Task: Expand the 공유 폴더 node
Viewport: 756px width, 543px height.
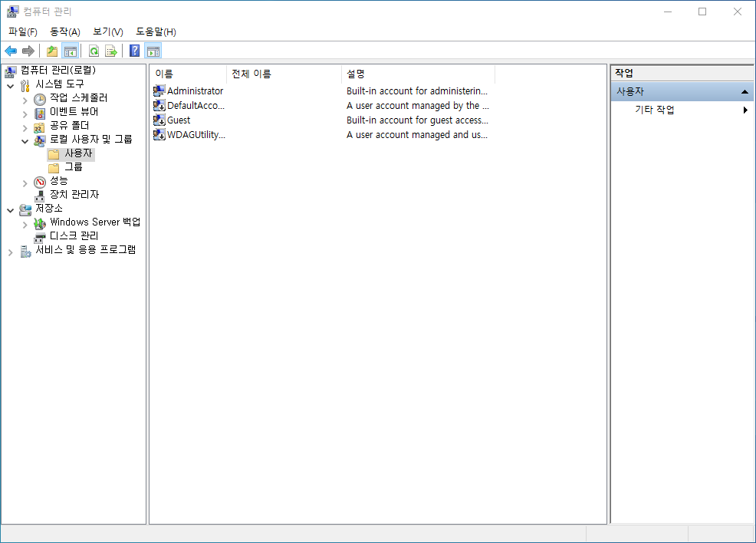Action: (25, 128)
